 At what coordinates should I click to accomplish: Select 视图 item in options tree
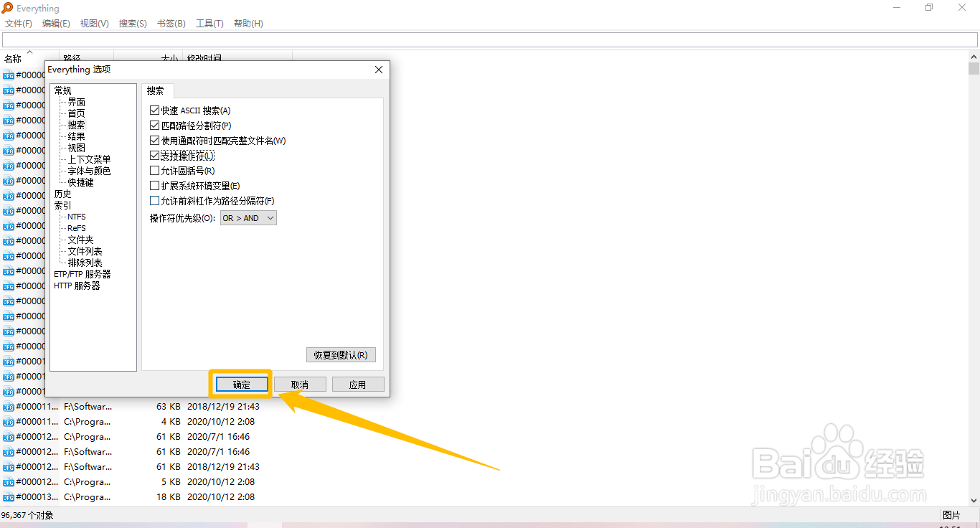76,148
